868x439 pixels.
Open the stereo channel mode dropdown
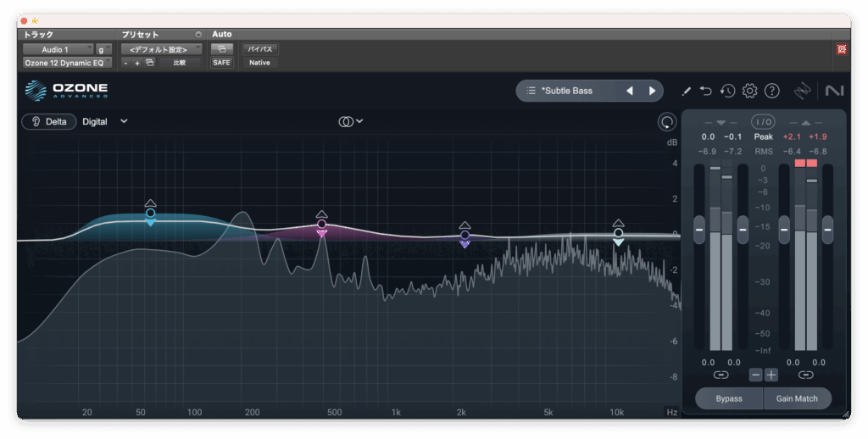[351, 121]
